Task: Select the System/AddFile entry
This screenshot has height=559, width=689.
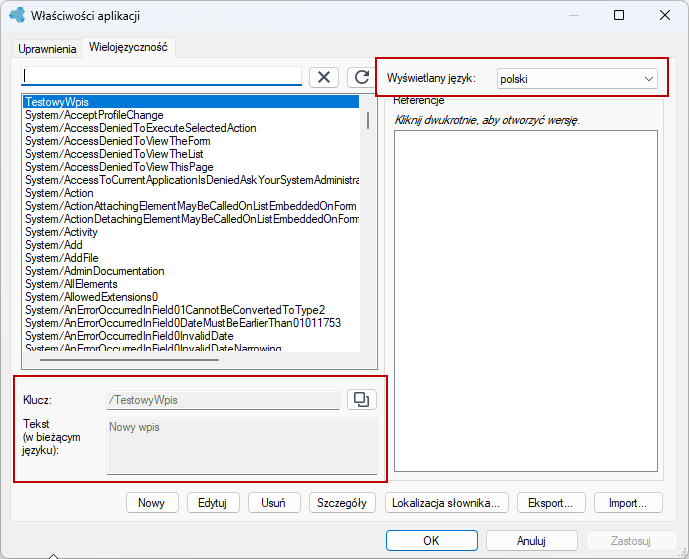Action: (x=191, y=258)
